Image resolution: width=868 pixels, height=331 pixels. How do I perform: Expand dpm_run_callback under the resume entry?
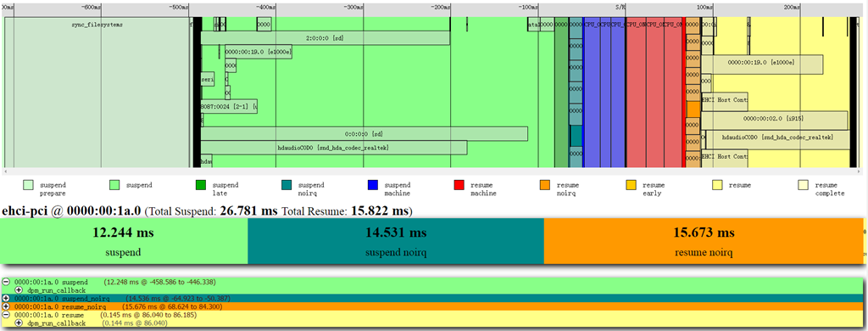19,323
